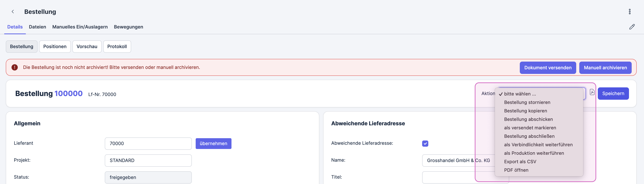The image size is (644, 184).
Task: Switch to the Dateien tab
Action: (37, 27)
